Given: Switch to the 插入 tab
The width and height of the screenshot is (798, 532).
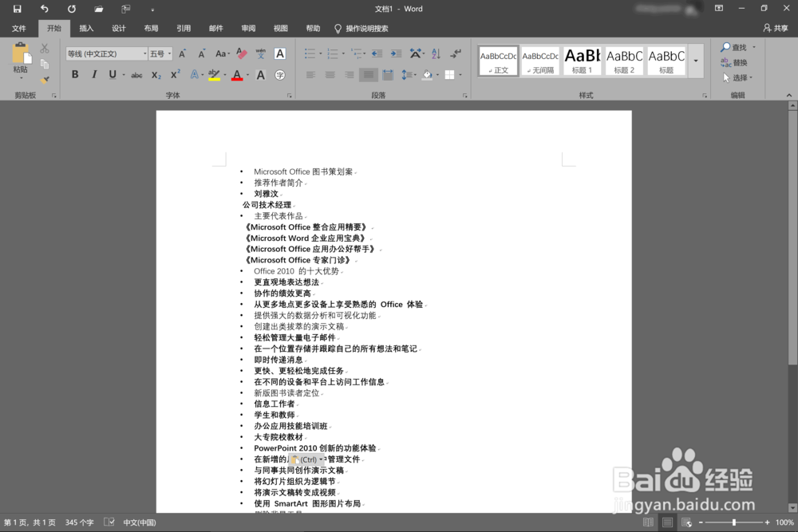Looking at the screenshot, I should click(86, 29).
